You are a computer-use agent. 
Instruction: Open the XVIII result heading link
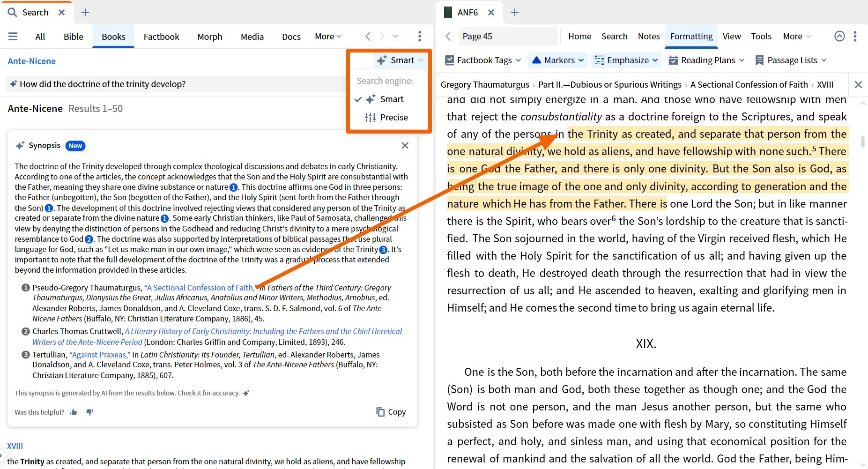tap(15, 446)
